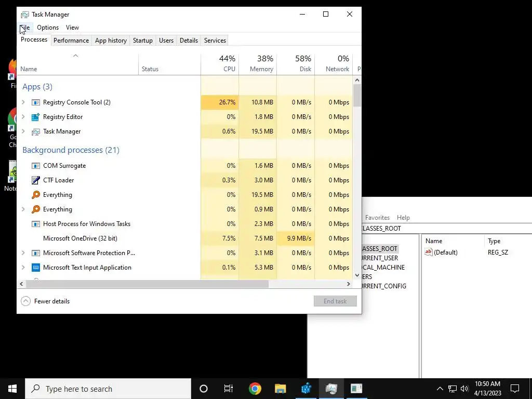Click the Task Manager process row icon
532x399 pixels.
[36, 131]
